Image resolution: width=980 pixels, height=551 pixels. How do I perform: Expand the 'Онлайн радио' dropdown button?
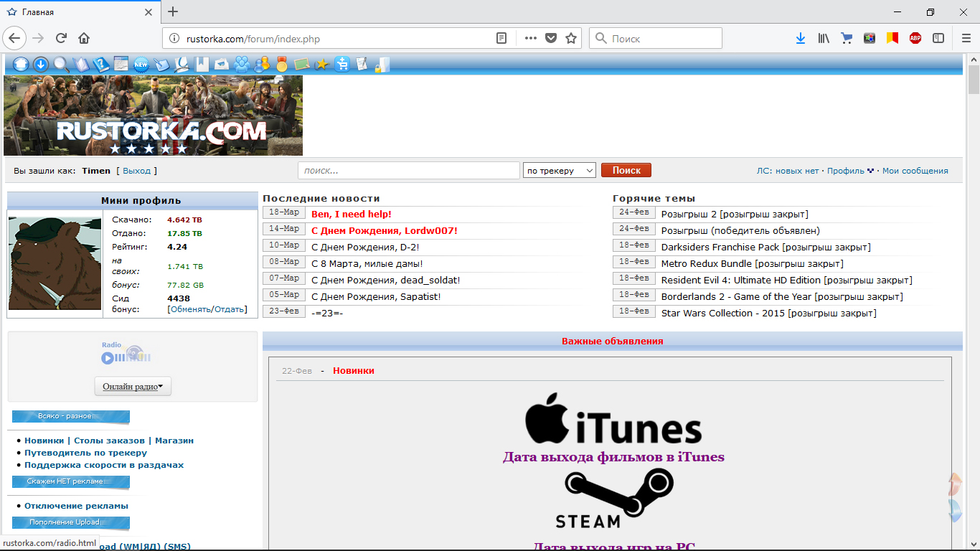(x=133, y=387)
